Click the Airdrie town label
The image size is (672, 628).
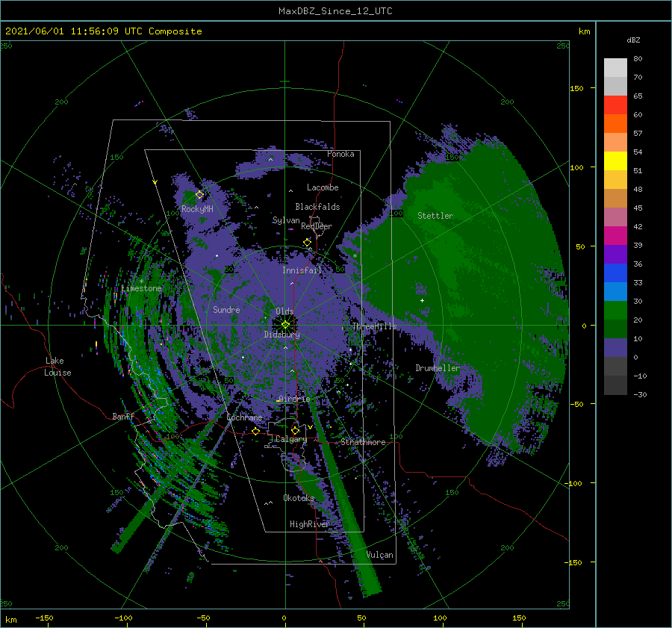(294, 399)
